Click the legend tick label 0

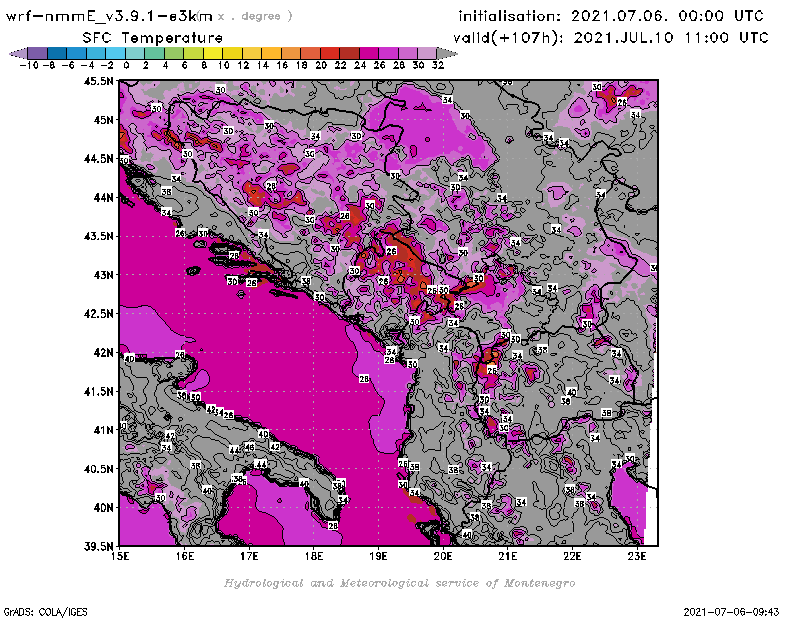pyautogui.click(x=126, y=65)
